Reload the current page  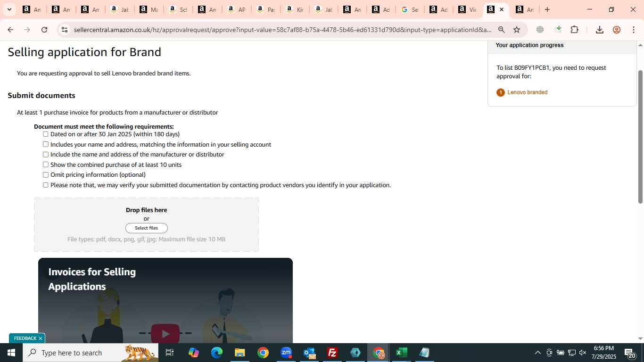click(44, 30)
